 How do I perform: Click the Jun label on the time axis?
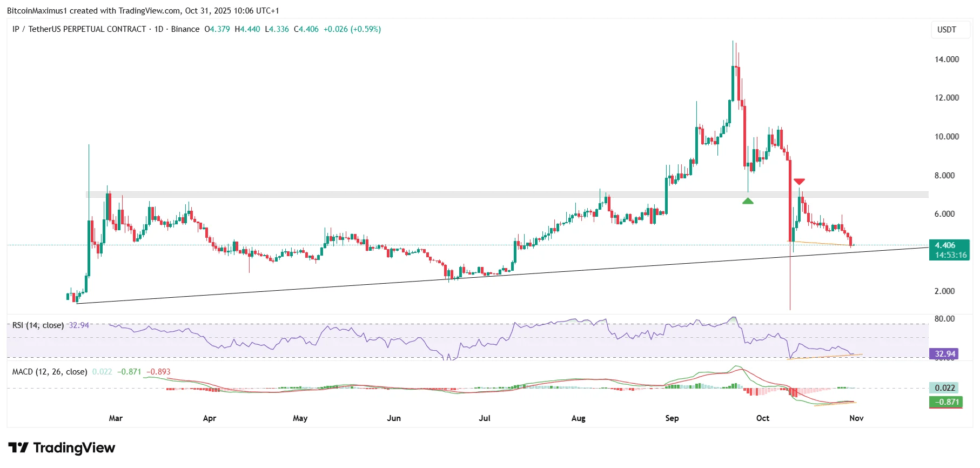pyautogui.click(x=394, y=418)
